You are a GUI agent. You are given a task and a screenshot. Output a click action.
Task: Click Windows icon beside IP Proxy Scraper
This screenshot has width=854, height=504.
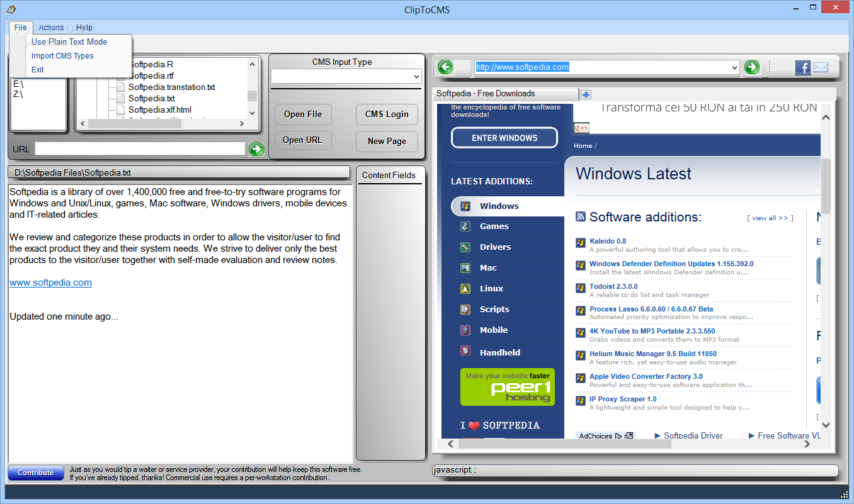tap(581, 401)
